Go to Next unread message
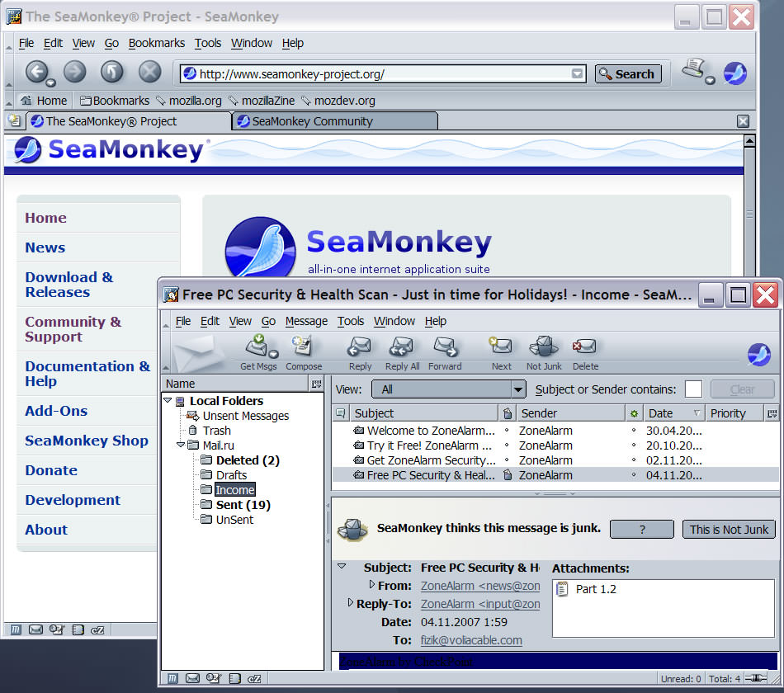This screenshot has width=784, height=693. [501, 352]
